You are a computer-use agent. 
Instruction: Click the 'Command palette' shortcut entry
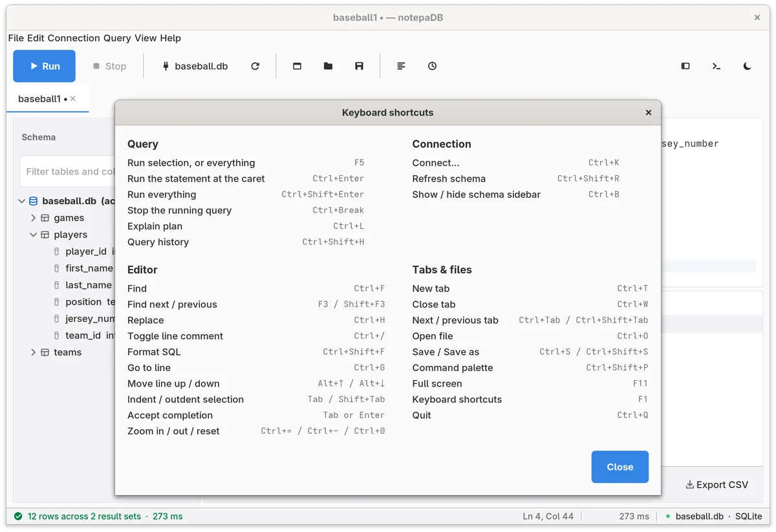[530, 368]
